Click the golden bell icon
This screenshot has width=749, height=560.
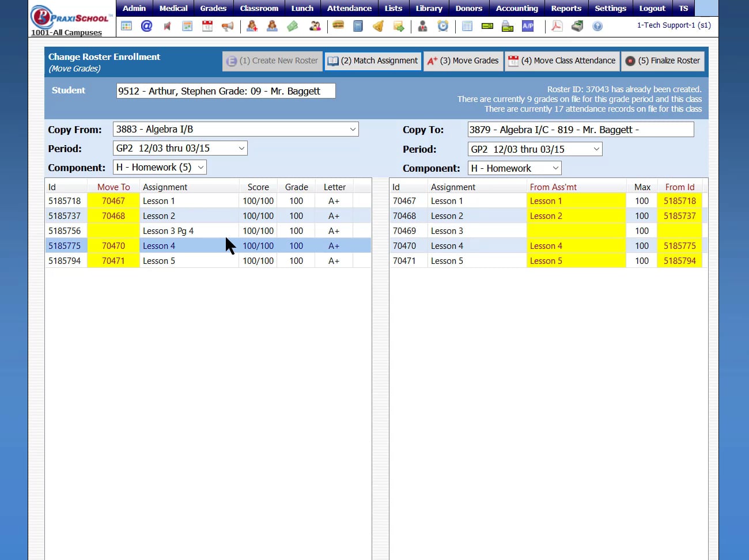coord(378,26)
